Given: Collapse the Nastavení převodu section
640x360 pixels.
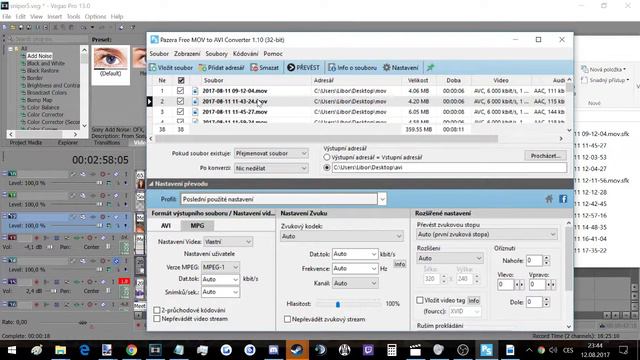Looking at the screenshot, I should coord(151,184).
